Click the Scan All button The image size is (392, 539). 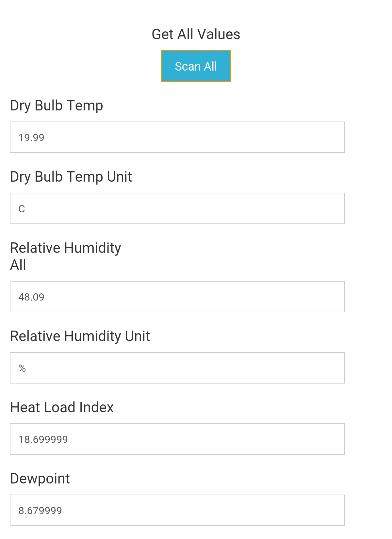(196, 66)
